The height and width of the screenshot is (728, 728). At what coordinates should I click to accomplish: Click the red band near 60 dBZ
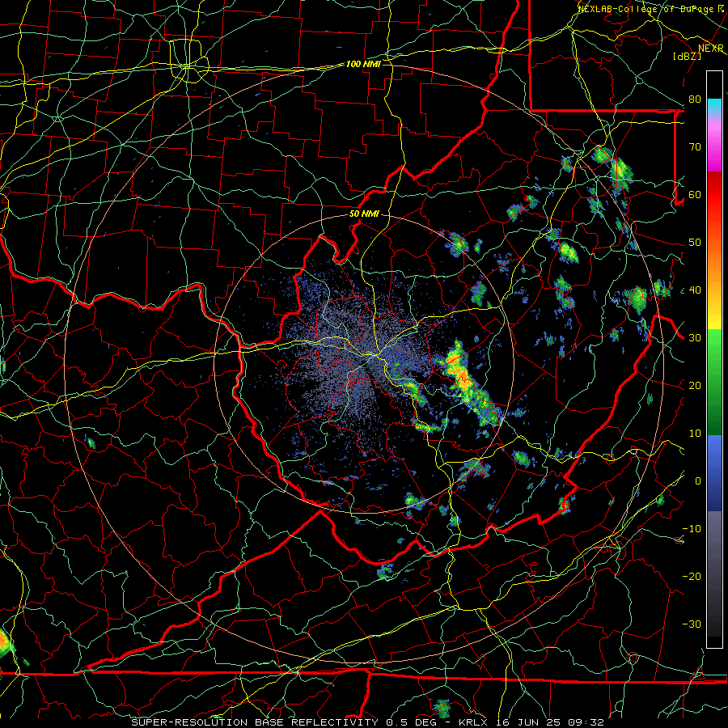(x=714, y=195)
